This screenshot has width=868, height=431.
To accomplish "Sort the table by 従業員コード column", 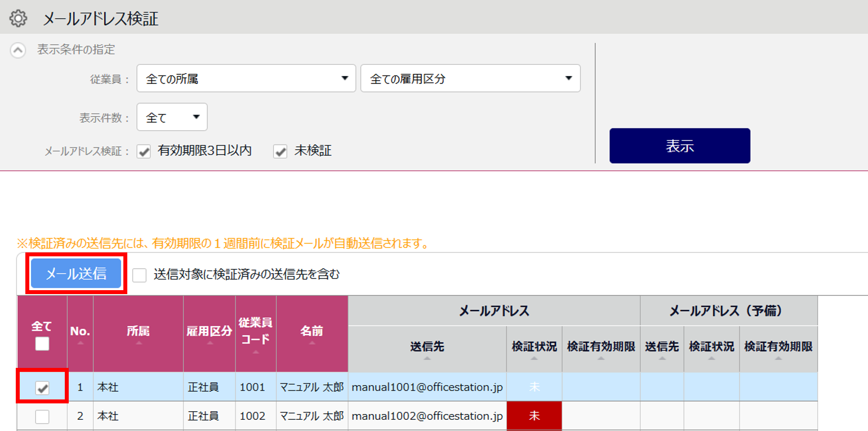I will pos(256,334).
